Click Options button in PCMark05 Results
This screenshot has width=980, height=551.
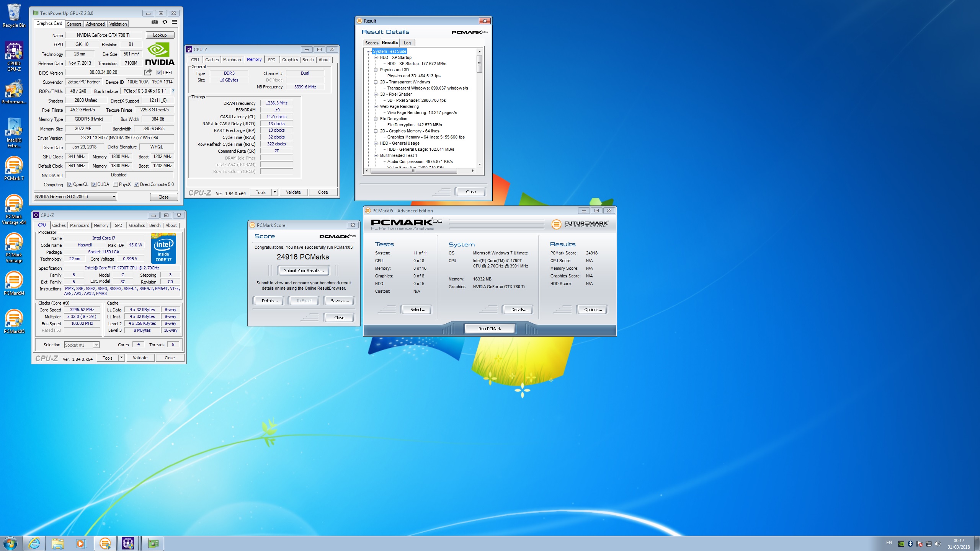[x=593, y=310]
